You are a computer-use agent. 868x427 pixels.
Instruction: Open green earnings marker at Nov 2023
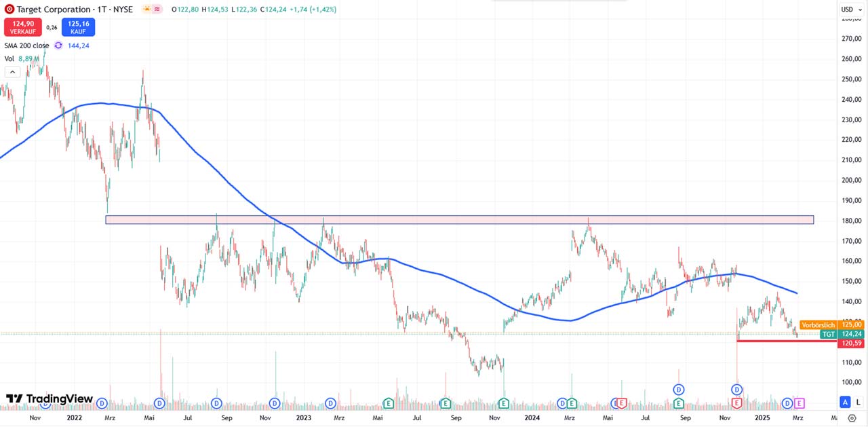(504, 403)
